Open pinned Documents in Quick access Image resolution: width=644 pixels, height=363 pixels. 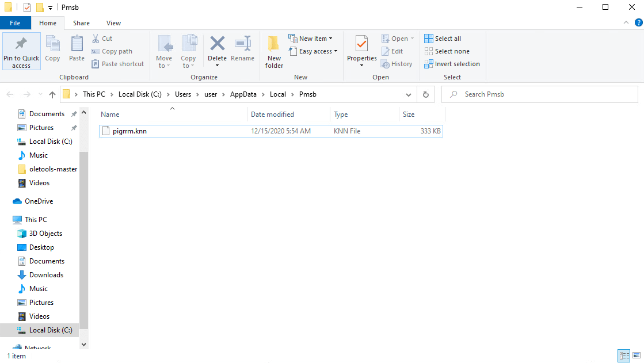[41, 114]
